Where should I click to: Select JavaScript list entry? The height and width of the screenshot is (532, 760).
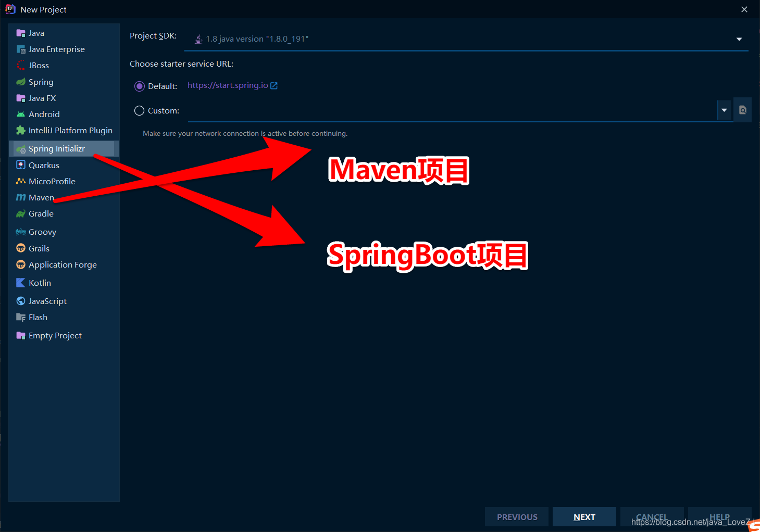[64, 301]
